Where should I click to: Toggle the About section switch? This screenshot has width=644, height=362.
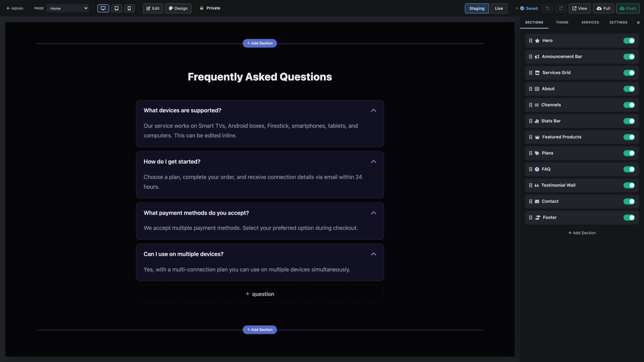click(629, 89)
